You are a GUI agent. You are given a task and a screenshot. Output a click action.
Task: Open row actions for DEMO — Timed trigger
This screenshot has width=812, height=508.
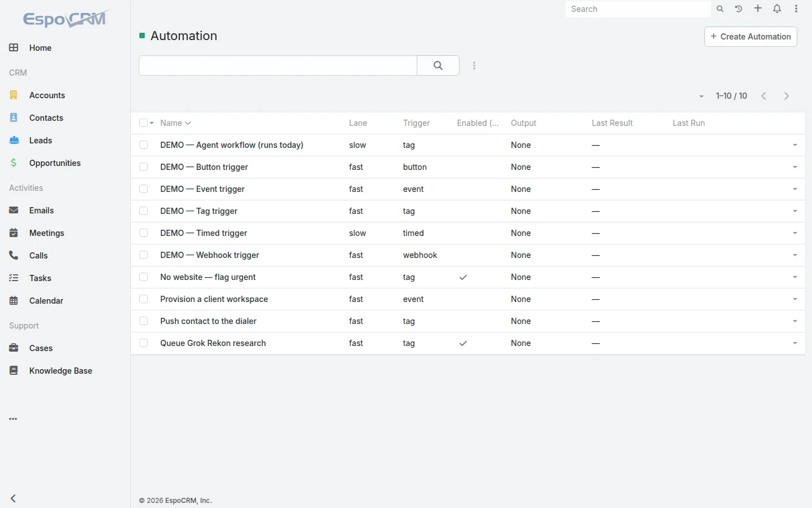tap(795, 233)
